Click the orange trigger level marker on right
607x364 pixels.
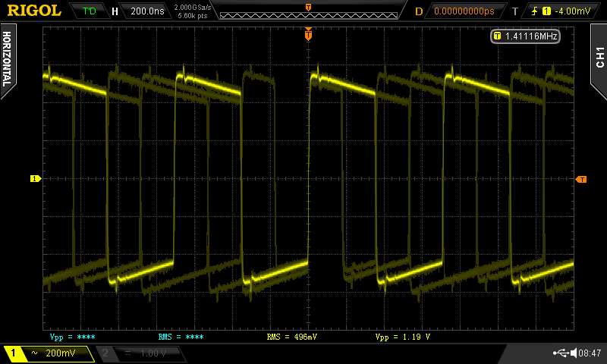581,179
